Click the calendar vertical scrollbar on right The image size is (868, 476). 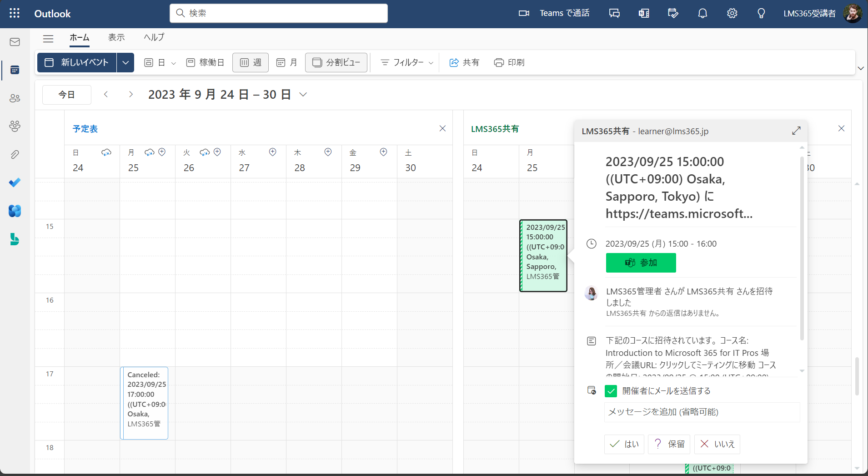pyautogui.click(x=857, y=376)
